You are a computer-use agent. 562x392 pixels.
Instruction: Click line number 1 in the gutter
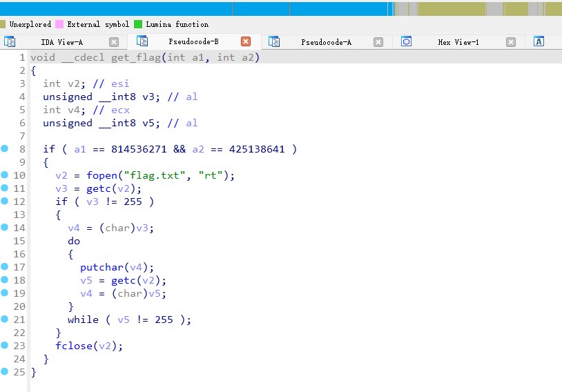click(x=22, y=57)
